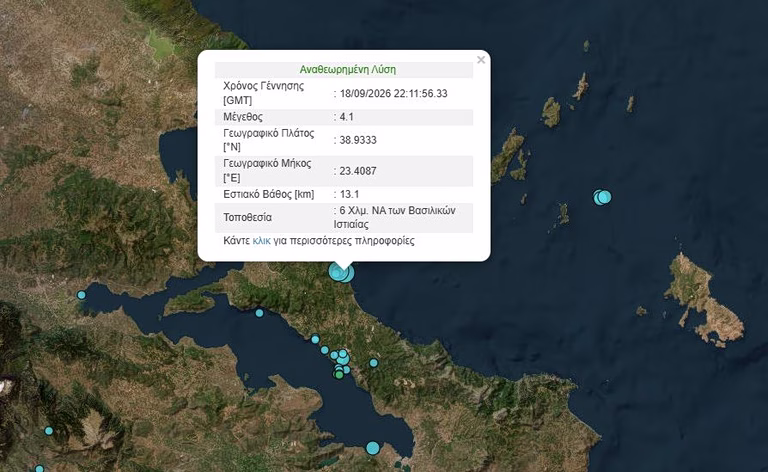Click the origin time 18/09/2026 22:11:56.33
The width and height of the screenshot is (768, 472).
(393, 94)
